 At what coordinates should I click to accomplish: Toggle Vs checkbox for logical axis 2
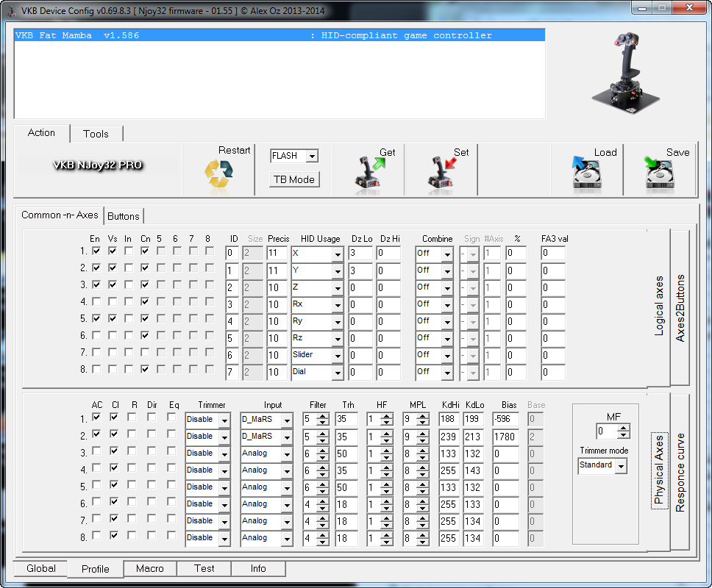tap(113, 268)
